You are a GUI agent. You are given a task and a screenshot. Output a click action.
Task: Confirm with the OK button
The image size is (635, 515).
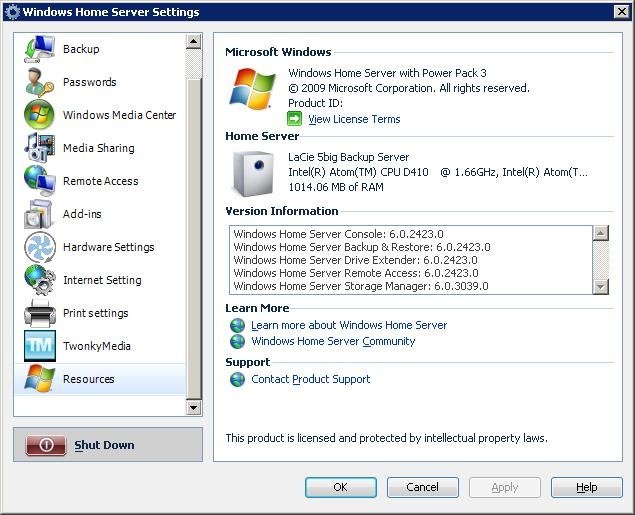[x=341, y=487]
